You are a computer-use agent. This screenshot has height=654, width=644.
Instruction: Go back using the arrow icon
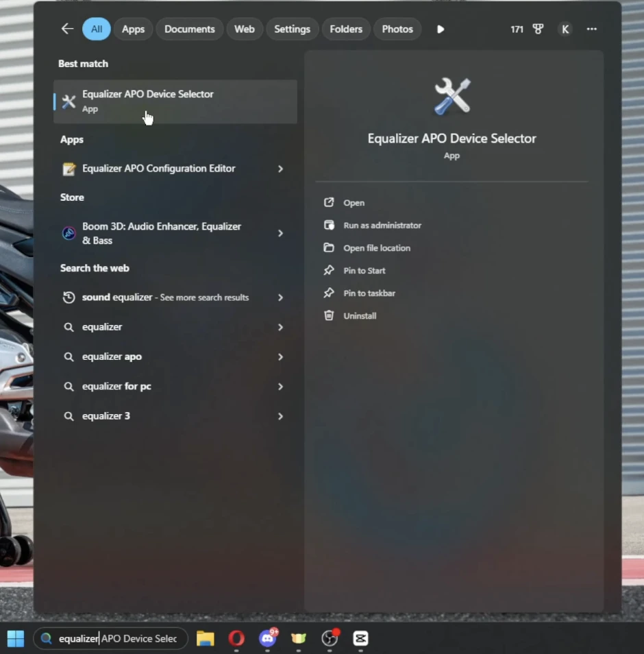67,29
